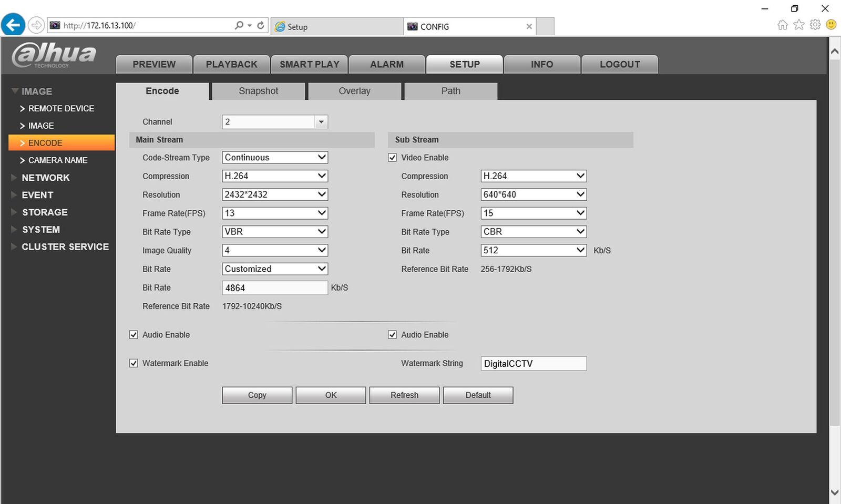Viewport: 841px width, 504px height.
Task: Switch to the Snapshot tab
Action: coord(258,91)
